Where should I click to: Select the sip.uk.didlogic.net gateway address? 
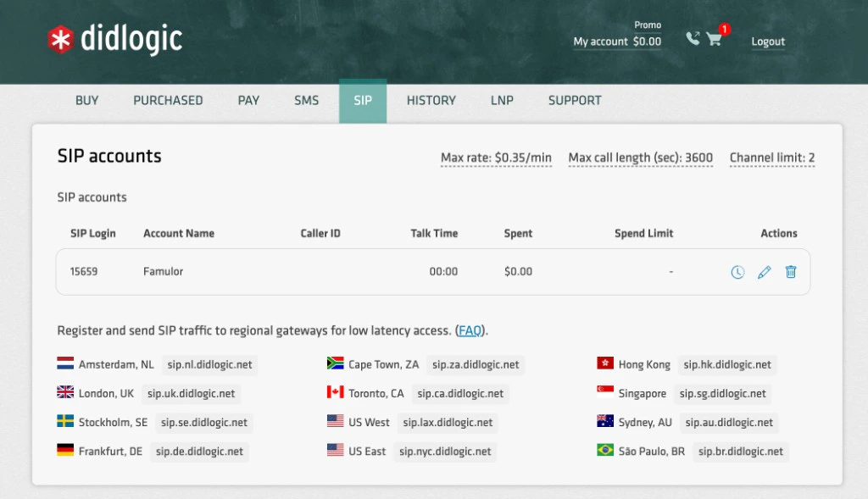(x=191, y=393)
